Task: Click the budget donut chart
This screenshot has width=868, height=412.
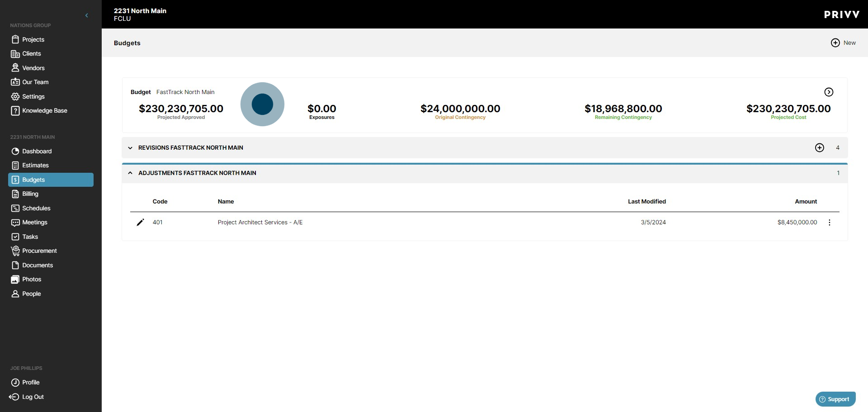Action: tap(262, 104)
